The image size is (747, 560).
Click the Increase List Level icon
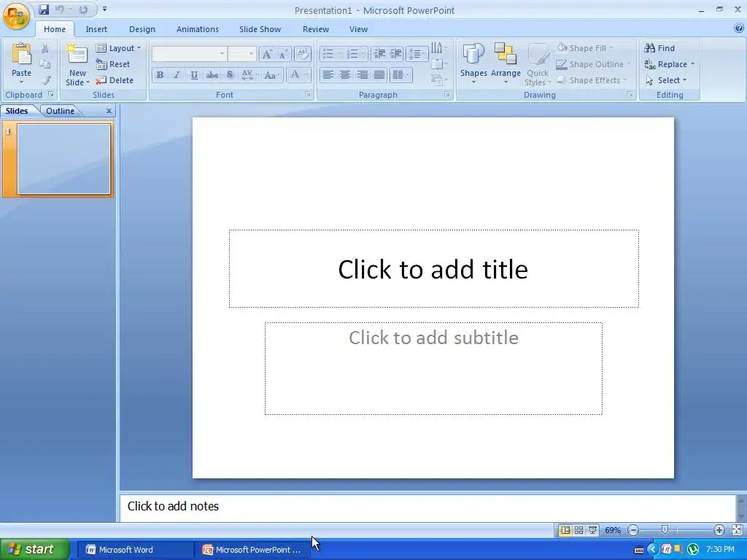click(x=396, y=54)
